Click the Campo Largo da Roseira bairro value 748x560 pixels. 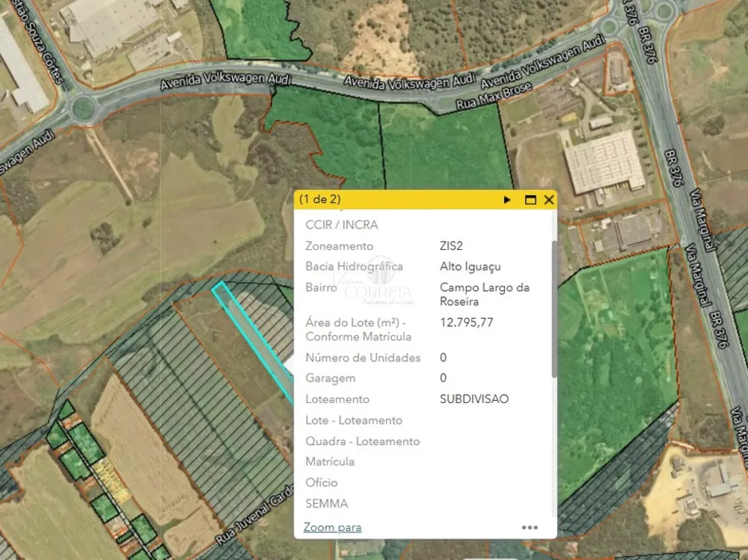[x=485, y=295]
